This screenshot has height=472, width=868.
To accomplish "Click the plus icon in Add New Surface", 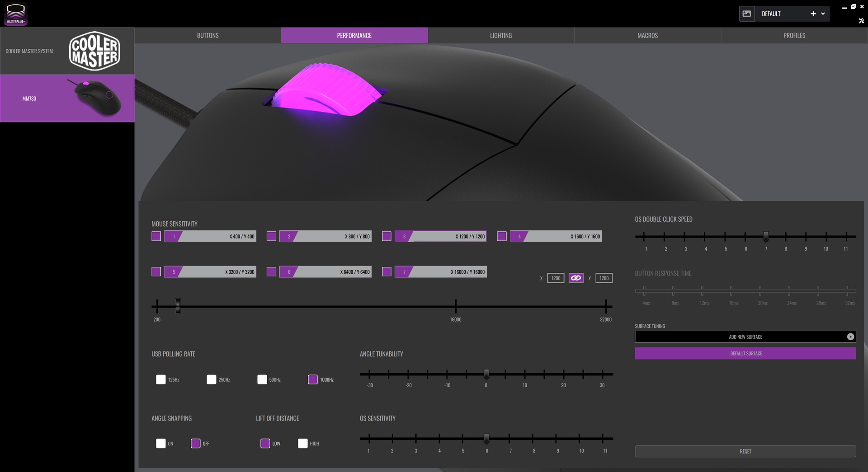I will (850, 337).
